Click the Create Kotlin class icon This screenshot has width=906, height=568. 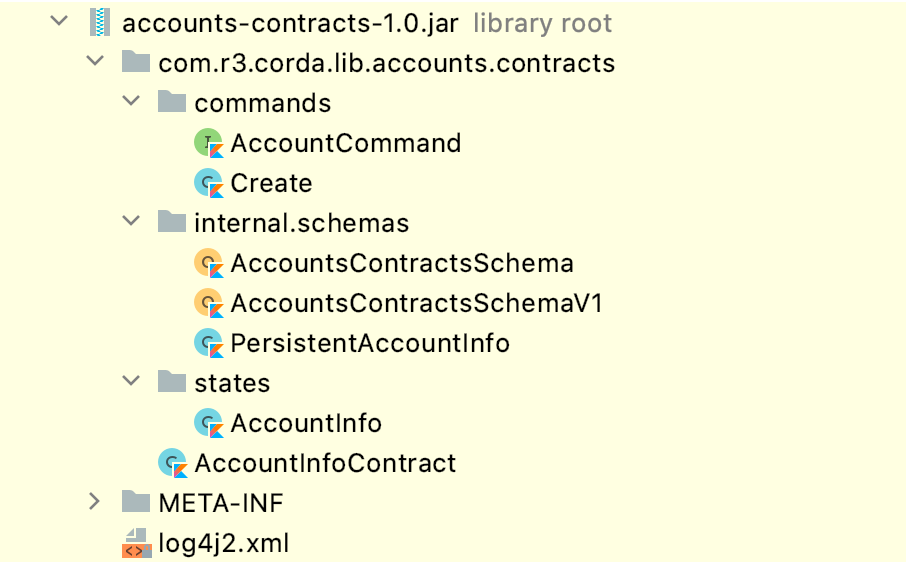[x=209, y=183]
